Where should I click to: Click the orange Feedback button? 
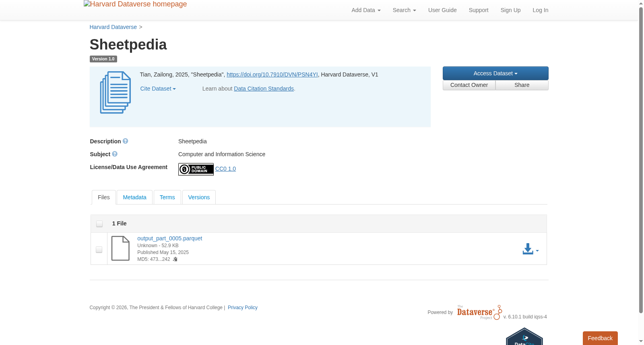tap(600, 338)
